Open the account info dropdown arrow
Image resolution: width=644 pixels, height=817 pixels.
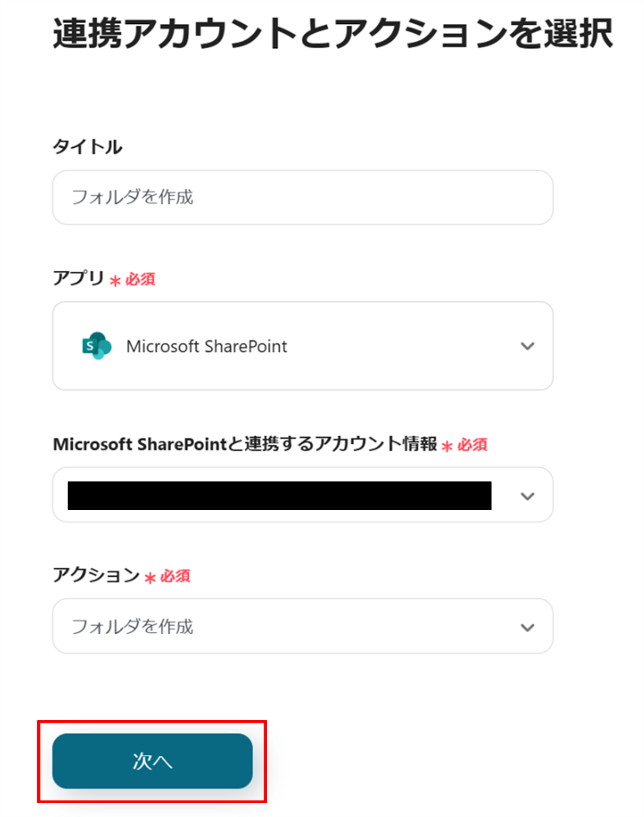pos(527,496)
